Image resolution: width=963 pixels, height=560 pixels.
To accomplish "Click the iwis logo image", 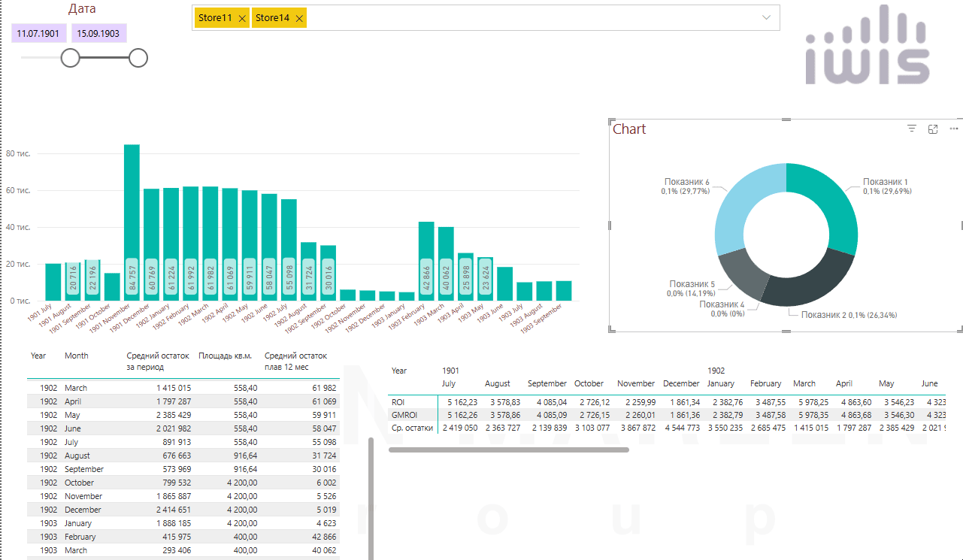I will pos(867,45).
